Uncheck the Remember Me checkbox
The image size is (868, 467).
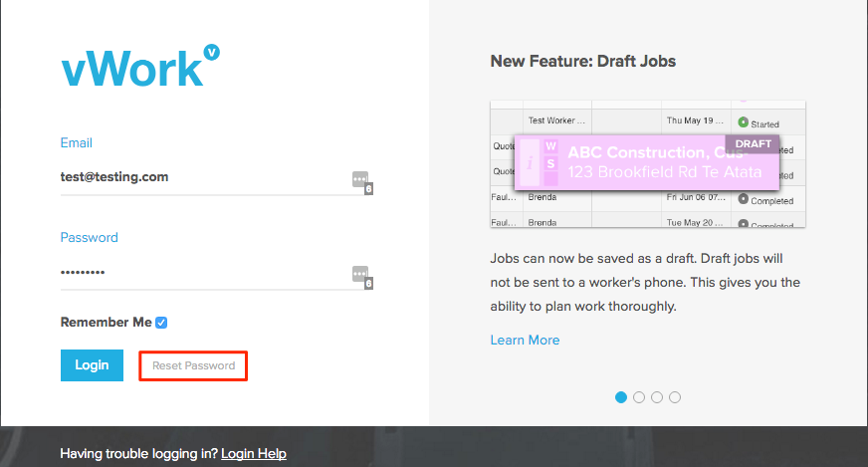pyautogui.click(x=161, y=323)
